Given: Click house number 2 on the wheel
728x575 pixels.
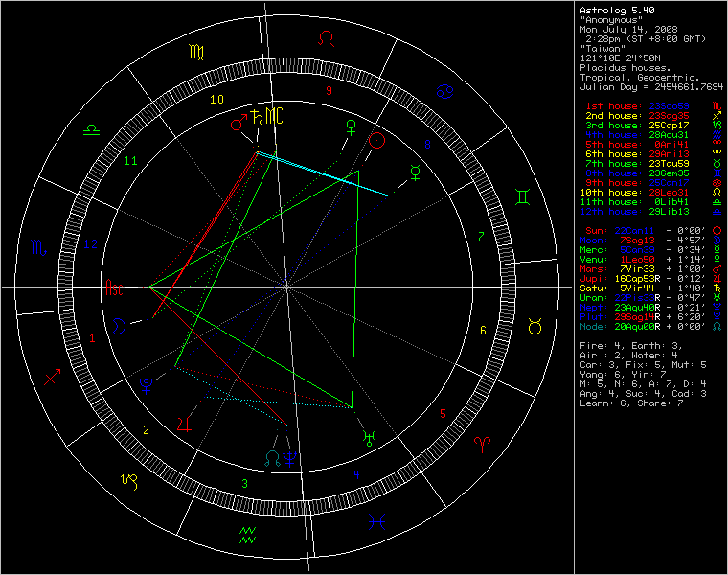Looking at the screenshot, I should click(146, 430).
